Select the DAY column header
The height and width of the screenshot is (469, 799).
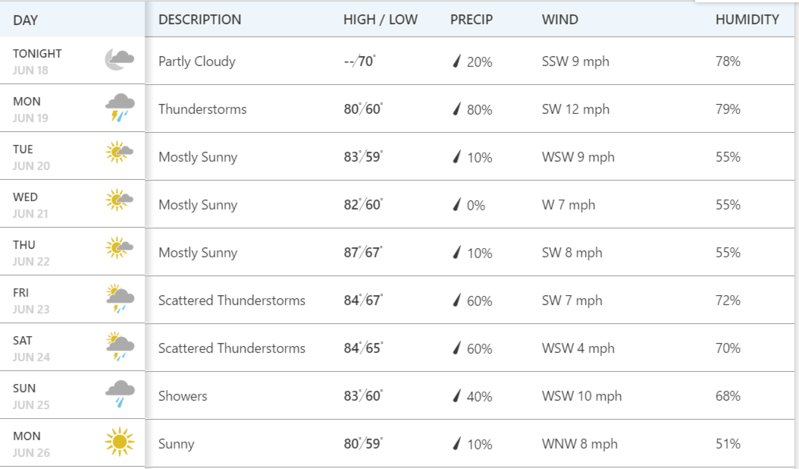25,20
